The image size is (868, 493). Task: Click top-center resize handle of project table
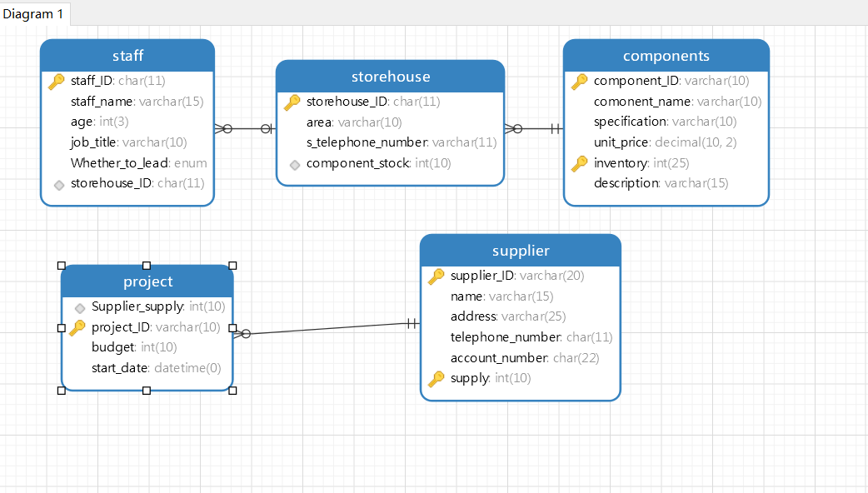[x=147, y=266]
